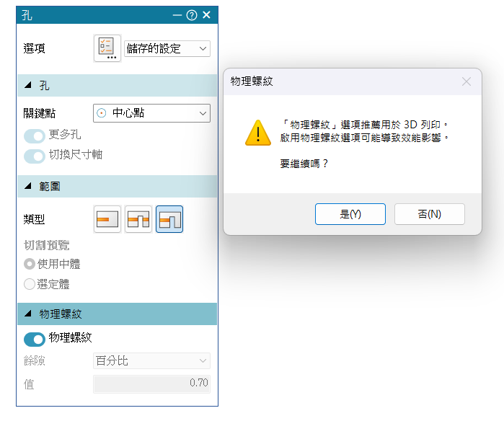The width and height of the screenshot is (504, 421).
Task: Toggle the 切換尺寸軸 switch
Action: (35, 156)
